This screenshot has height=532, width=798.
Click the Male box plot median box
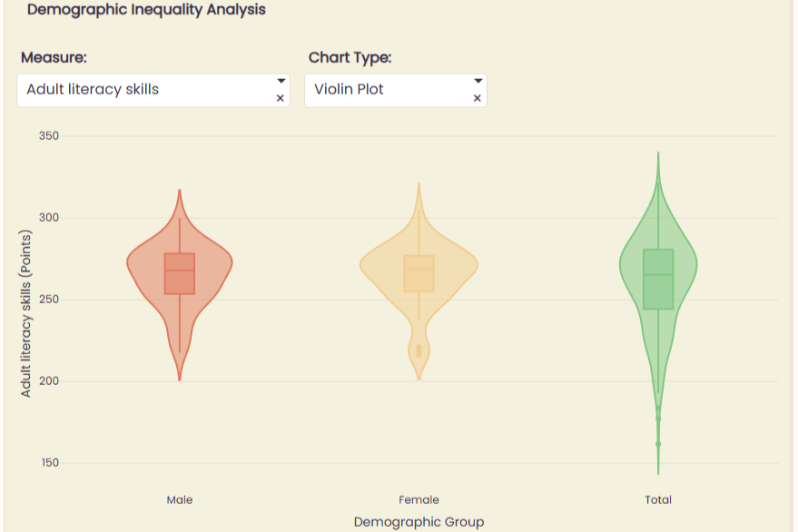coord(180,273)
